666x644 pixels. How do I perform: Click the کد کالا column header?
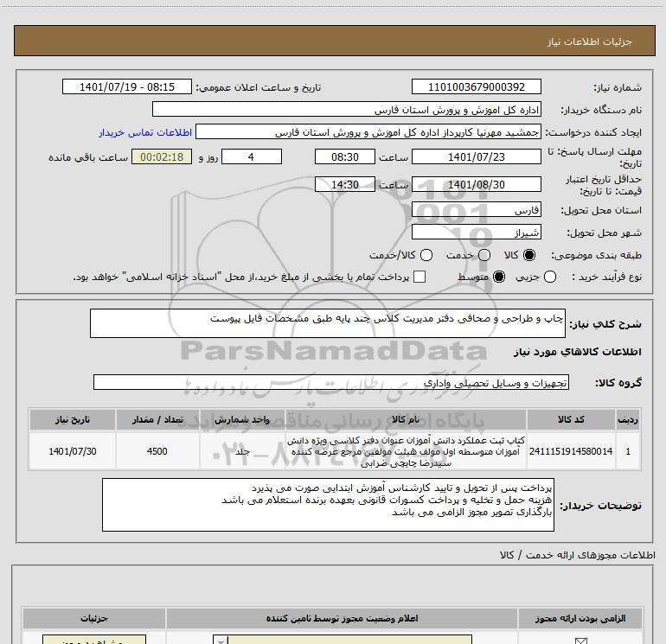571,419
